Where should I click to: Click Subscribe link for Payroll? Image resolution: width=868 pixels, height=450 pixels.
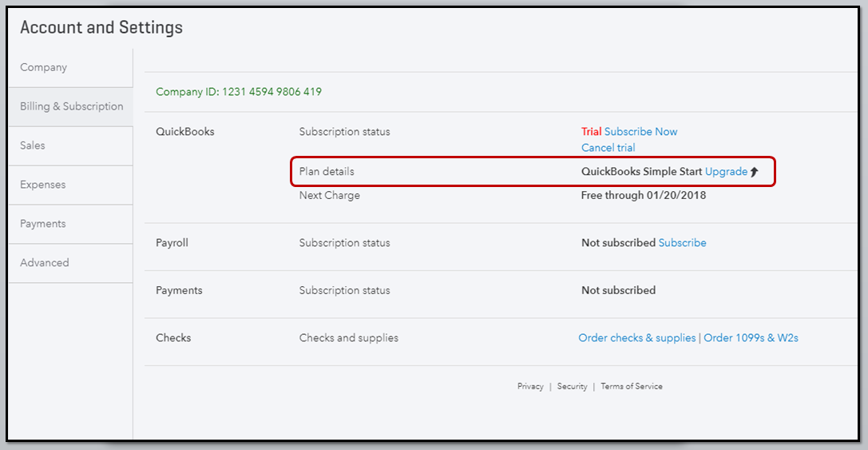tap(682, 243)
